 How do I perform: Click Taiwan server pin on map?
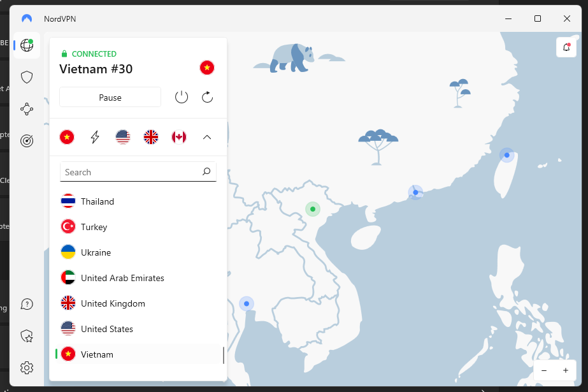[507, 155]
